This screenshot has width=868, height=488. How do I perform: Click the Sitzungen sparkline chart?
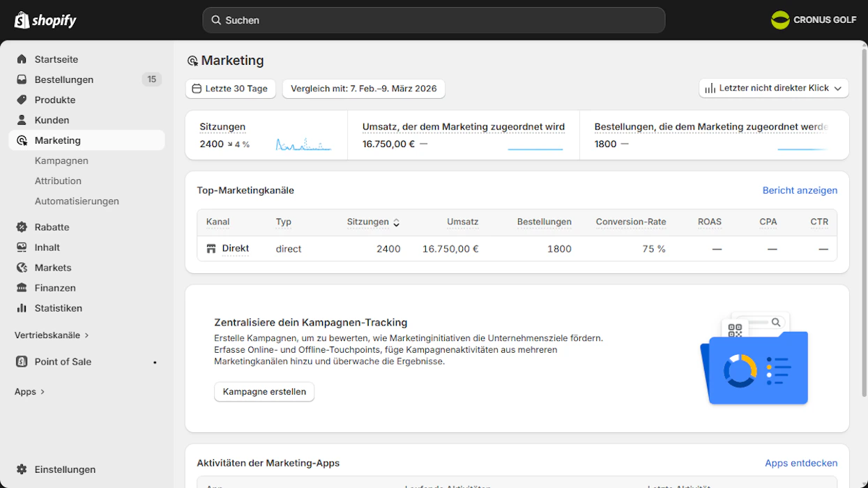tap(303, 144)
